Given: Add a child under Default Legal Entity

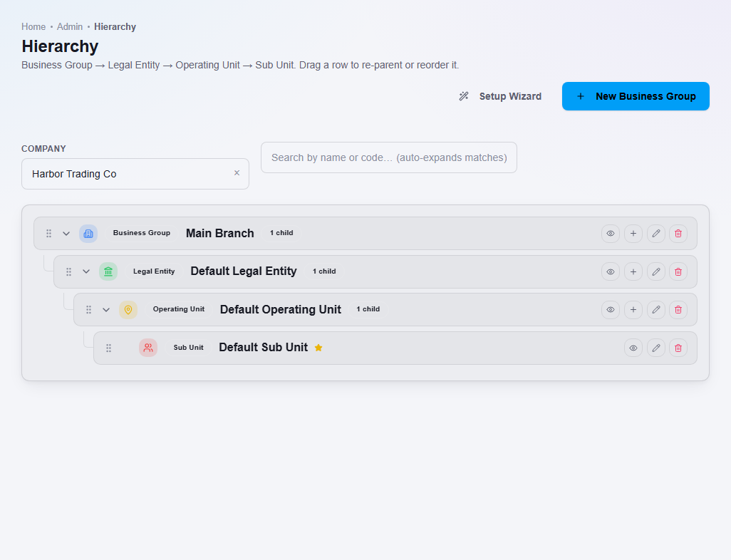Looking at the screenshot, I should click(633, 272).
